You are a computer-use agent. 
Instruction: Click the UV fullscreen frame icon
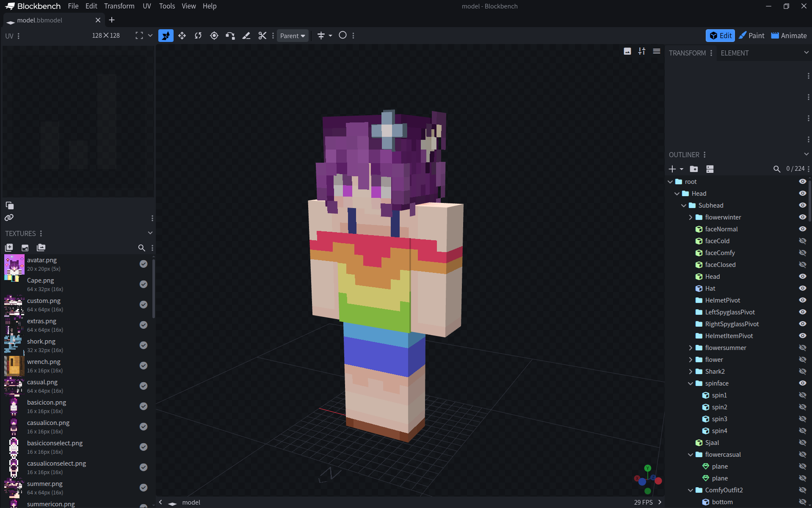coord(139,36)
